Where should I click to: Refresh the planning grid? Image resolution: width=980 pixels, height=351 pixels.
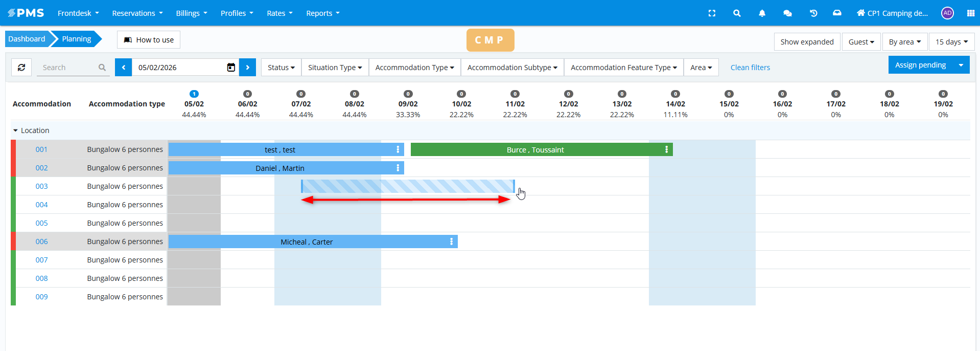(21, 68)
